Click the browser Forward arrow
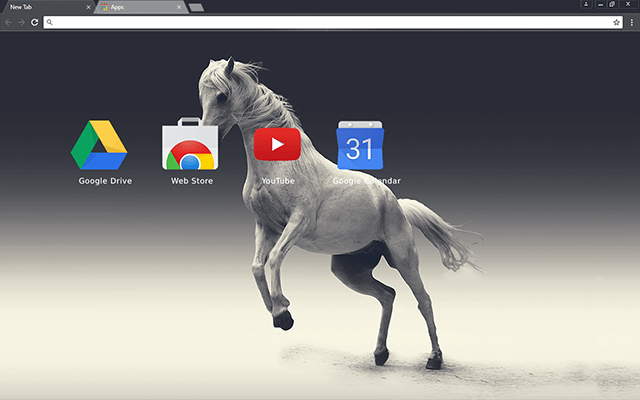This screenshot has height=400, width=640. 21,22
